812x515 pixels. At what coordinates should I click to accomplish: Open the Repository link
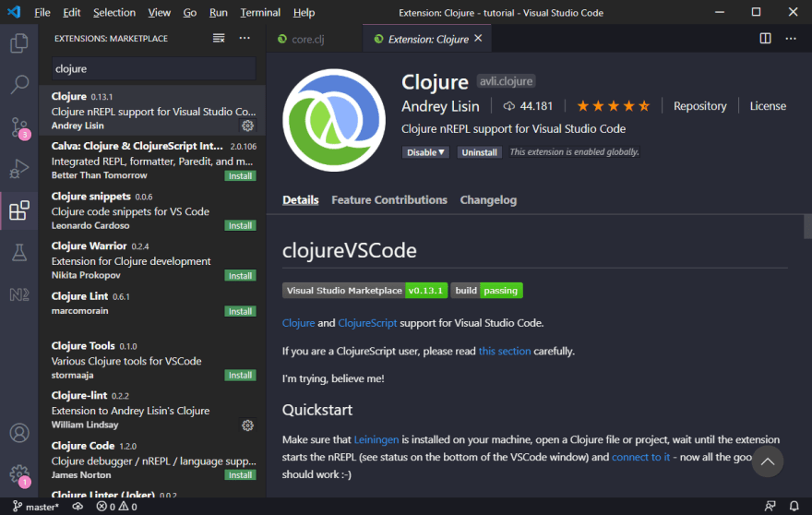(699, 106)
